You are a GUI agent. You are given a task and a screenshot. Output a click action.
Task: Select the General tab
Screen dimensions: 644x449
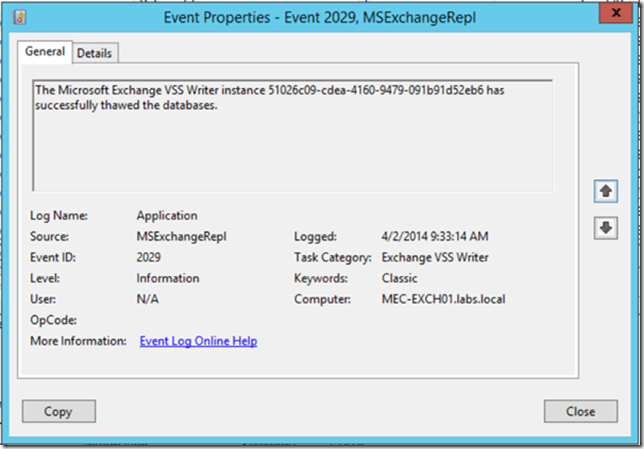coord(44,52)
